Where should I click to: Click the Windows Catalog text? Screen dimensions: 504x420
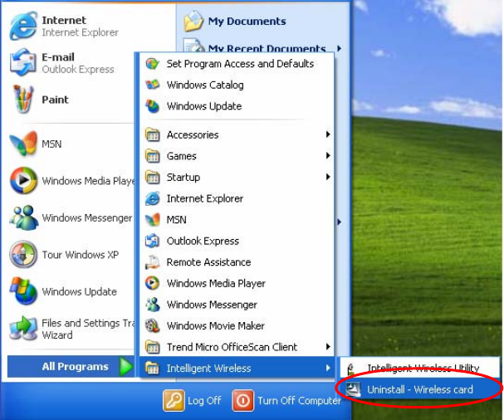point(205,85)
